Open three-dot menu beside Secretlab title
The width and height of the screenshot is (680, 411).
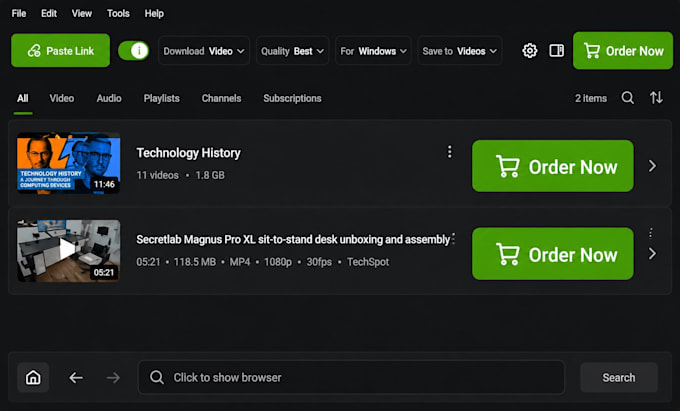point(454,239)
